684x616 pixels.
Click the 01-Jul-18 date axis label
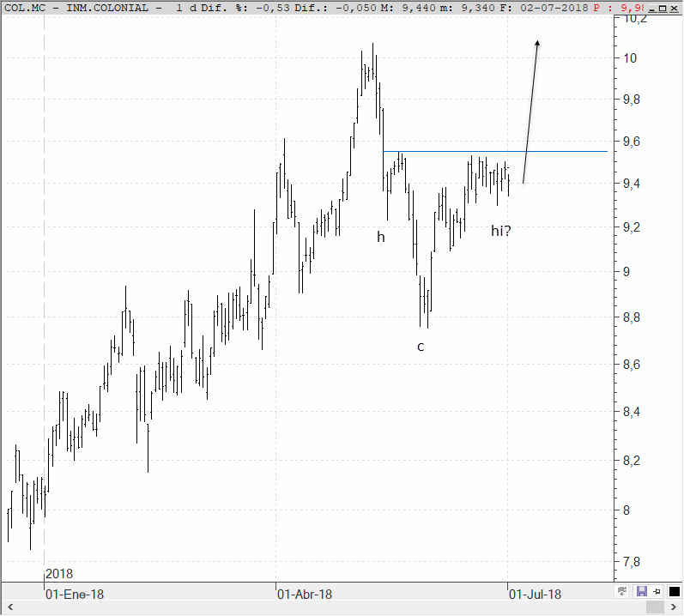pyautogui.click(x=536, y=595)
